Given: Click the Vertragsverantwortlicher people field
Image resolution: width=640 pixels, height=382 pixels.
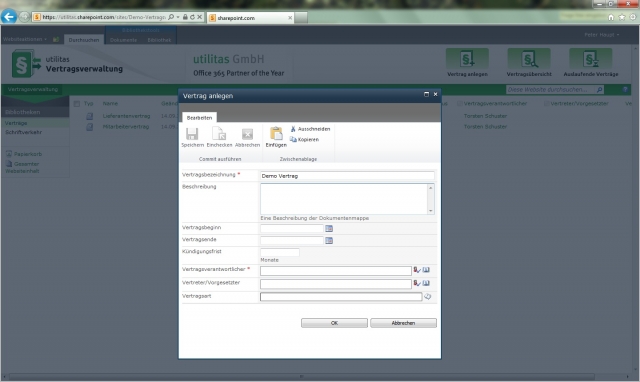Looking at the screenshot, I should [336, 271].
